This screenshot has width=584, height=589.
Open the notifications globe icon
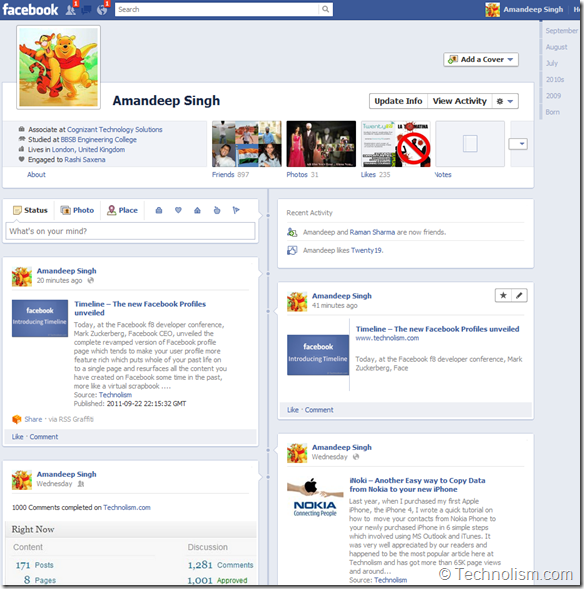102,9
